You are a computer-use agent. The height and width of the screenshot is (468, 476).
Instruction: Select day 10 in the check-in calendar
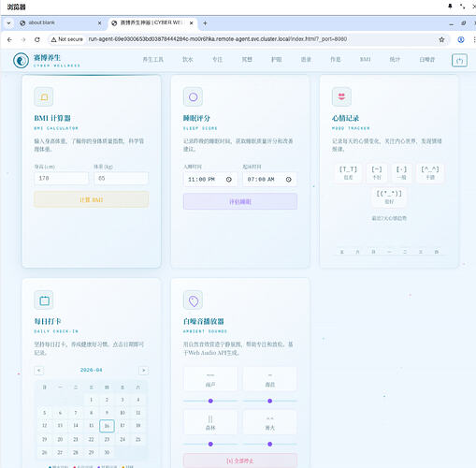[x=123, y=413]
